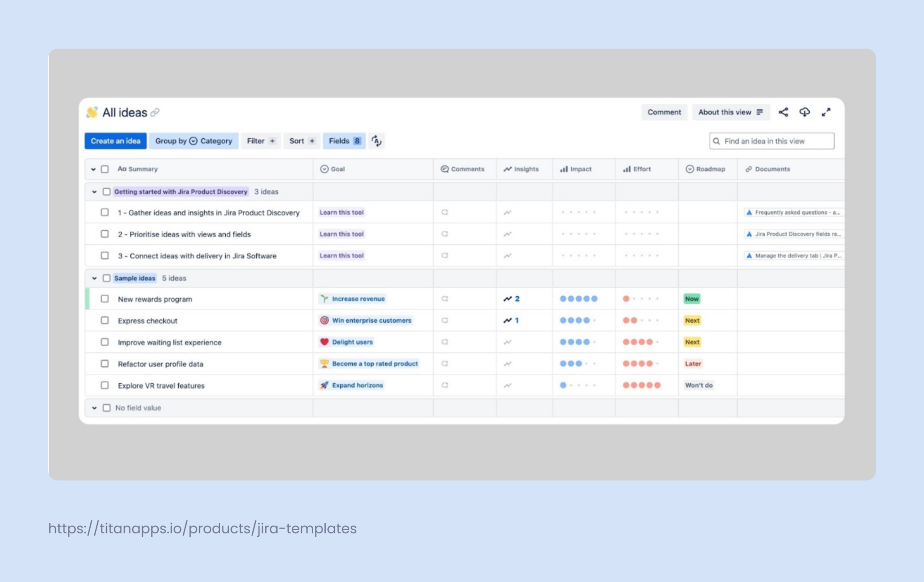This screenshot has width=924, height=582.
Task: Open the Filter options
Action: [x=260, y=141]
